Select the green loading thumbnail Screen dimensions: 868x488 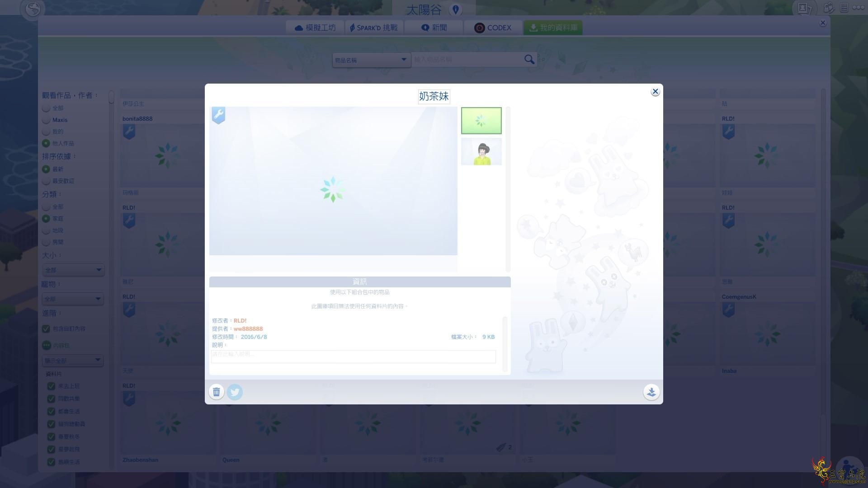481,121
